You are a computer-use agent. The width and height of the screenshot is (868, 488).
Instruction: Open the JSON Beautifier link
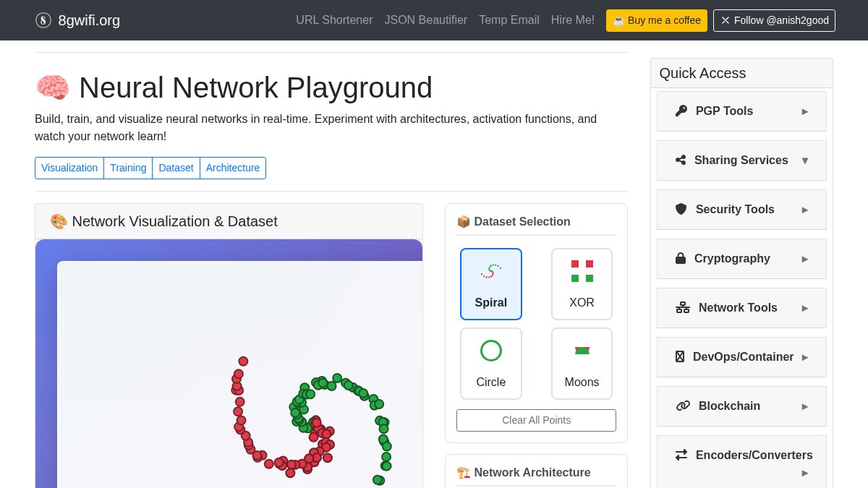[425, 20]
